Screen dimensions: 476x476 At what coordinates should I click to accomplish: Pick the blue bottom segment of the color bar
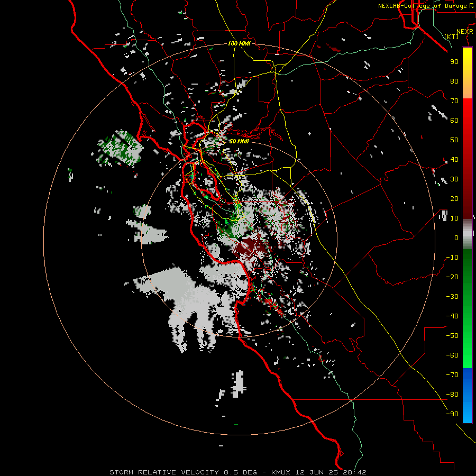pos(467,395)
